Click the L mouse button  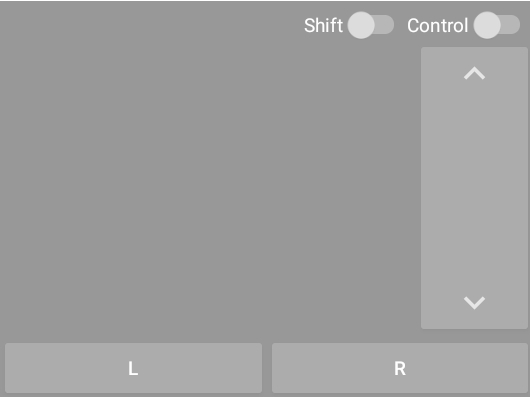pyautogui.click(x=134, y=368)
